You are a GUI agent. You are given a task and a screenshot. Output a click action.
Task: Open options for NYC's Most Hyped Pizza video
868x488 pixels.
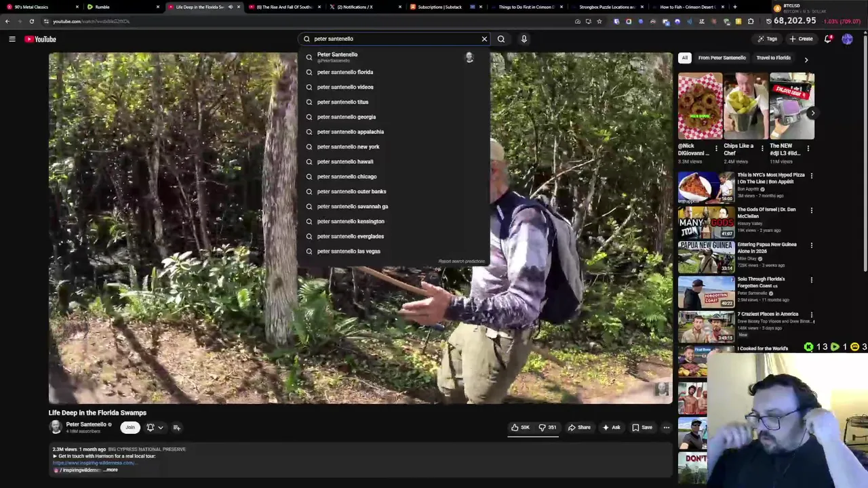tap(811, 176)
